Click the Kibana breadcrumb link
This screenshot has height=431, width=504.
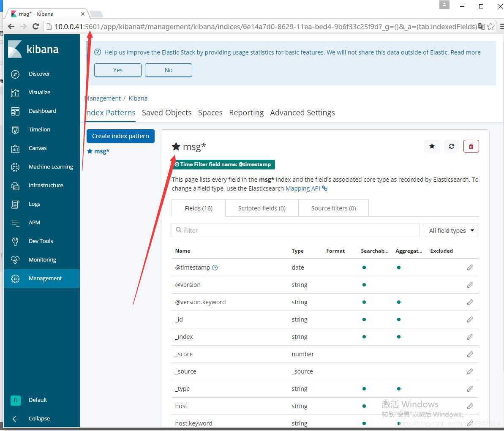(138, 98)
